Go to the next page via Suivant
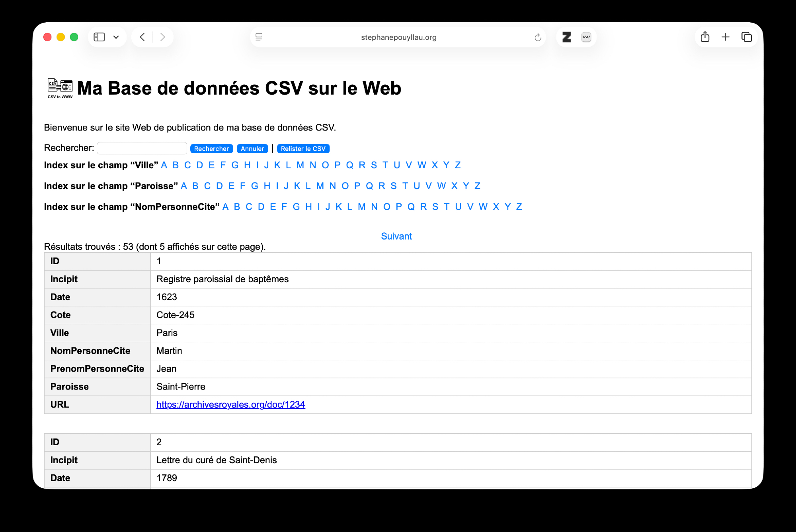Image resolution: width=796 pixels, height=532 pixels. tap(396, 236)
